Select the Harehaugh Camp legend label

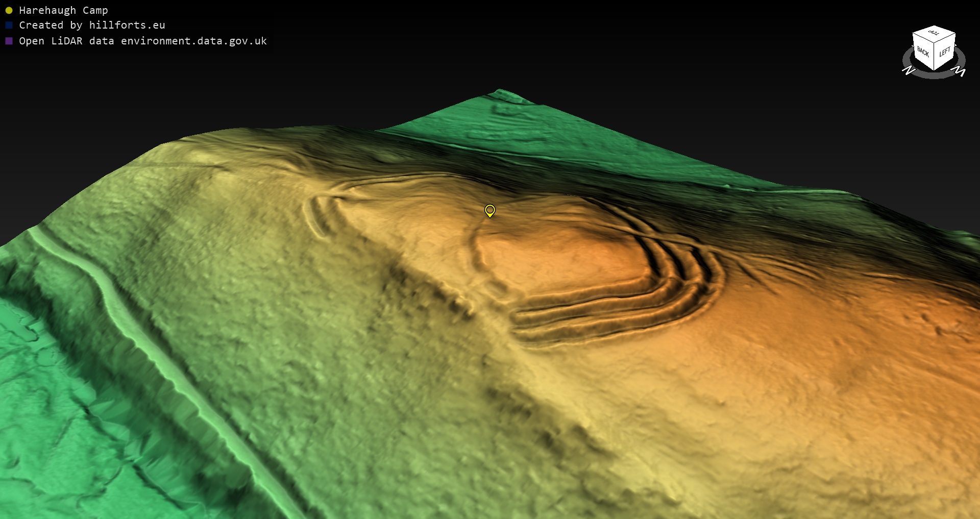(63, 10)
